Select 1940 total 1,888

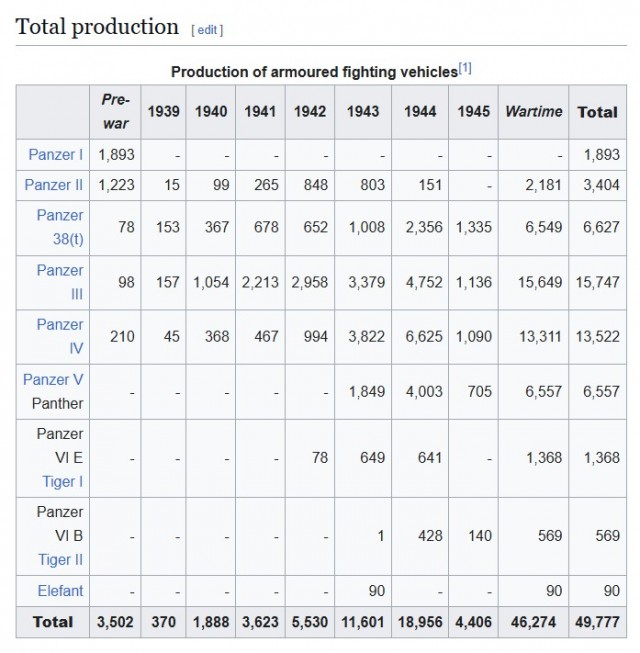pyautogui.click(x=211, y=622)
